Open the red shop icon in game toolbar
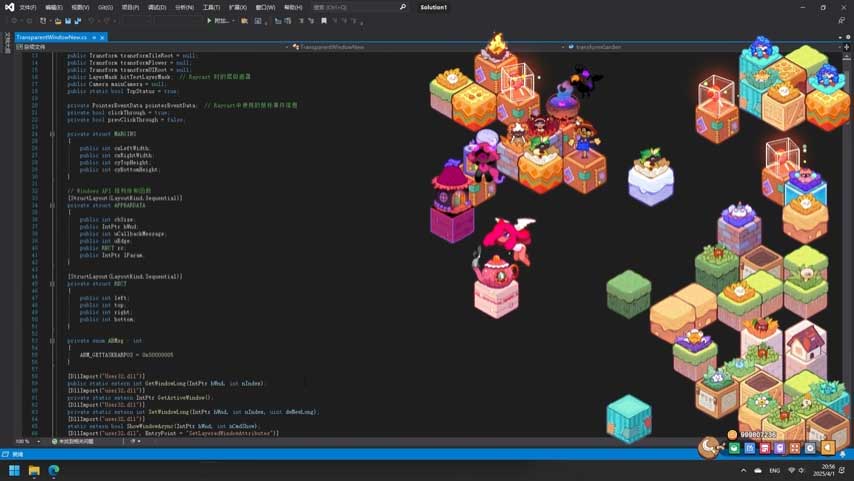 pyautogui.click(x=765, y=448)
